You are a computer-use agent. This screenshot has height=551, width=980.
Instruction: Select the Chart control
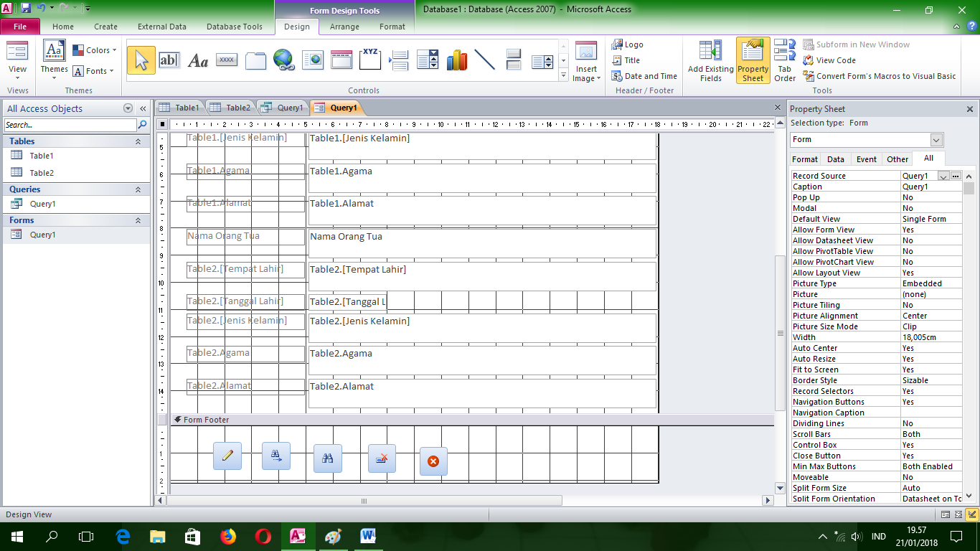(x=457, y=60)
